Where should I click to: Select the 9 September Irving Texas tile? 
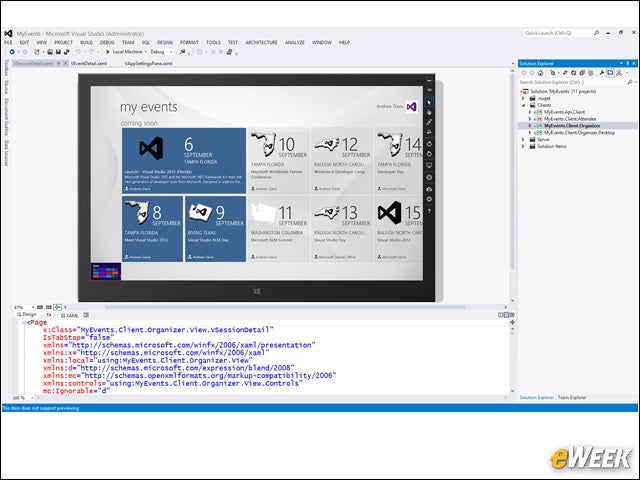216,229
